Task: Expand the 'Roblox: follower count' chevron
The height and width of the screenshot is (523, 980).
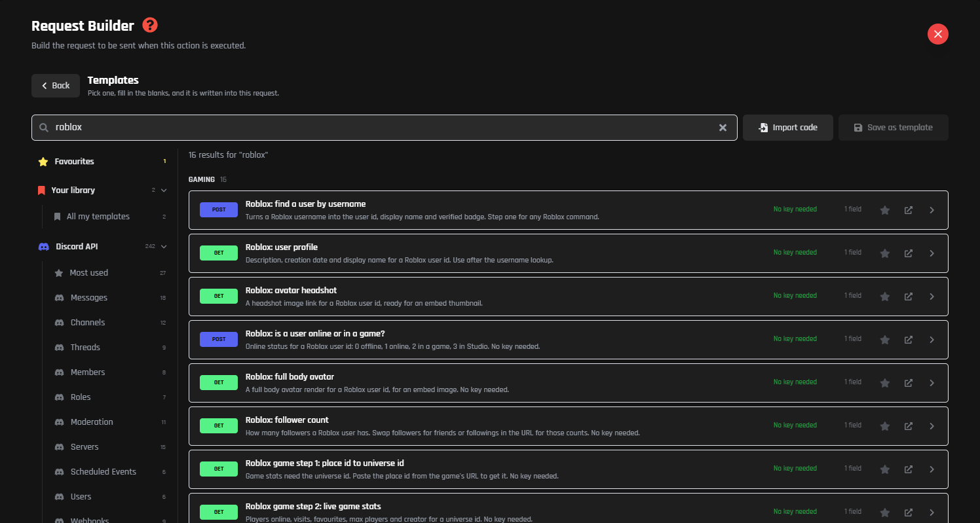Action: coord(932,426)
